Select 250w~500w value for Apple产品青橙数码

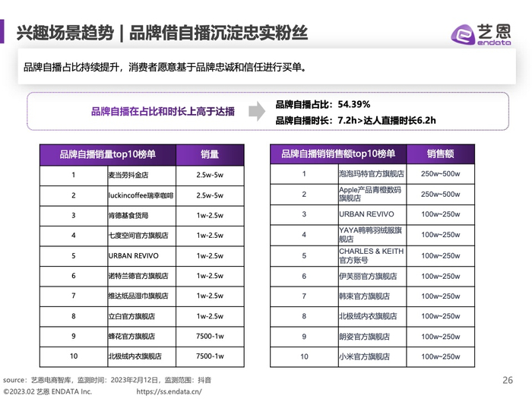click(x=440, y=194)
